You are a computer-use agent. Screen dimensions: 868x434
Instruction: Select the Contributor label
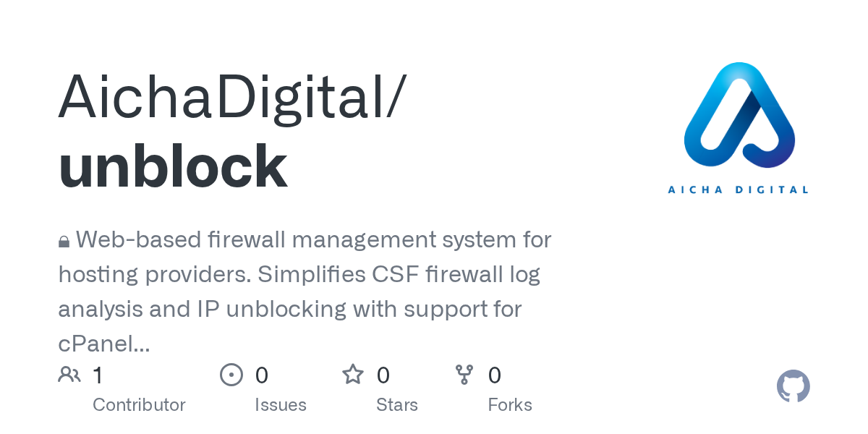coord(139,404)
